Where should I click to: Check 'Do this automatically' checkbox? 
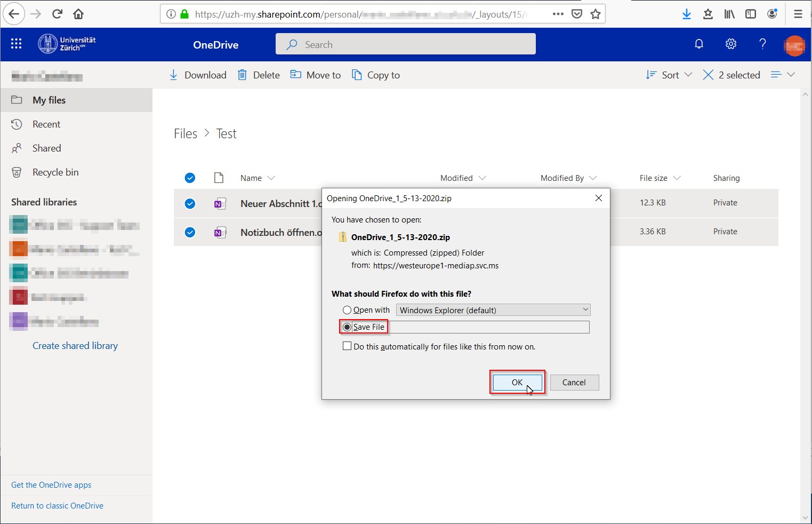(x=347, y=346)
